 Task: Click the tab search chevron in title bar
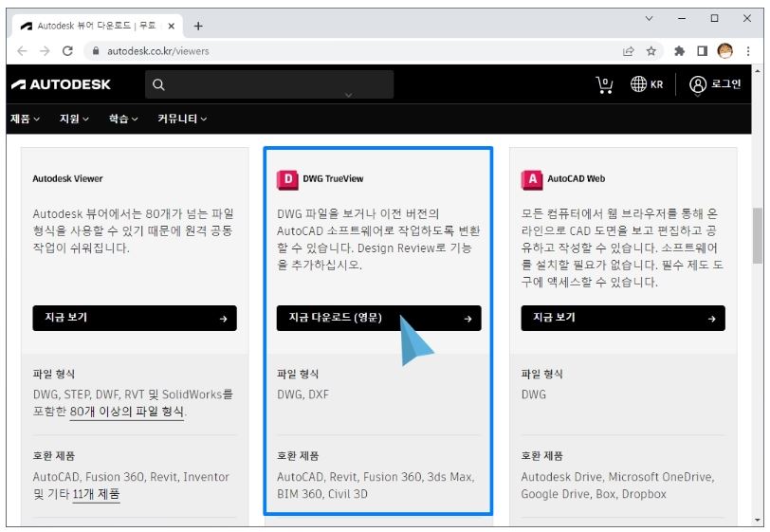(649, 19)
